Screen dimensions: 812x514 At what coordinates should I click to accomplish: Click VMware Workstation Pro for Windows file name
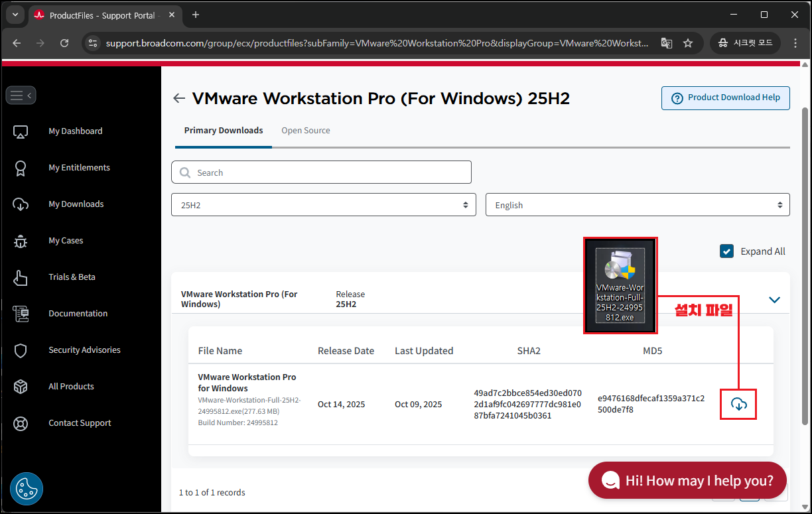coord(247,383)
